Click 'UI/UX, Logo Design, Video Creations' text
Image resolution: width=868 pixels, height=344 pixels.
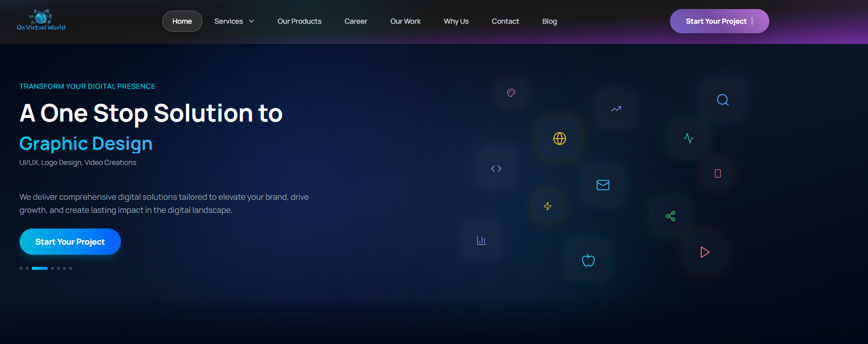pyautogui.click(x=78, y=162)
